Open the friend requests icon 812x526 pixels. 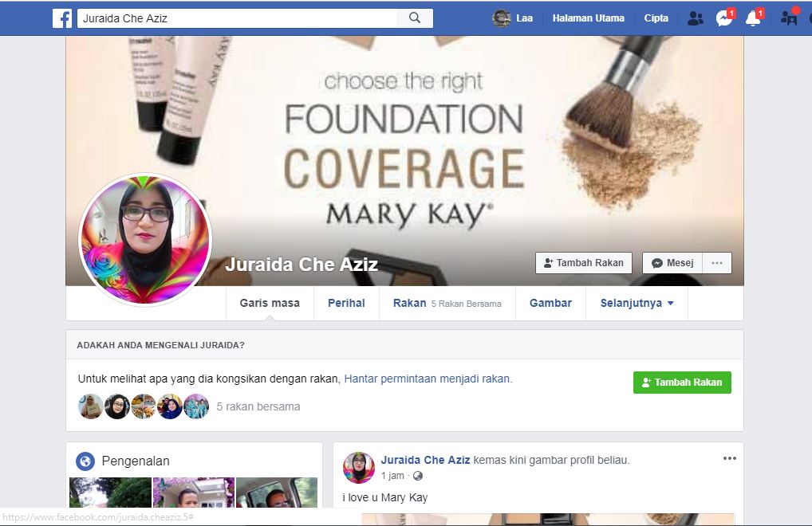[695, 18]
